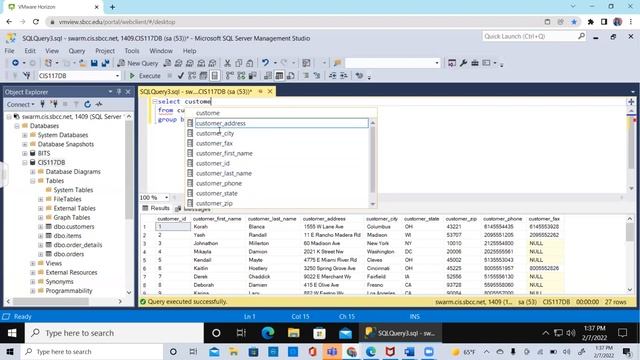Click the browser bookmark star icon

coord(574,22)
